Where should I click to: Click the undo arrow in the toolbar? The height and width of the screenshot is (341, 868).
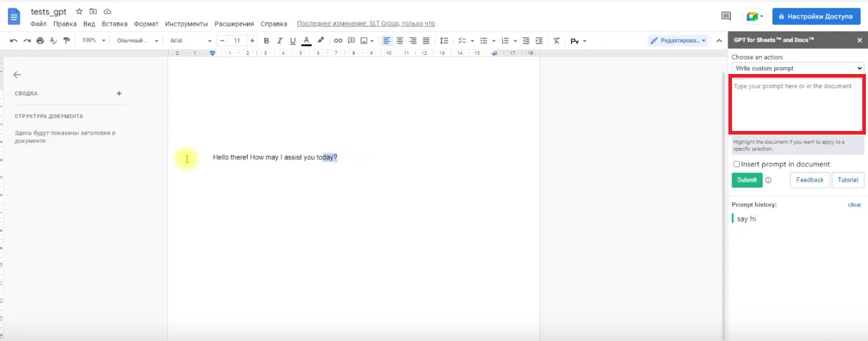[x=14, y=41]
